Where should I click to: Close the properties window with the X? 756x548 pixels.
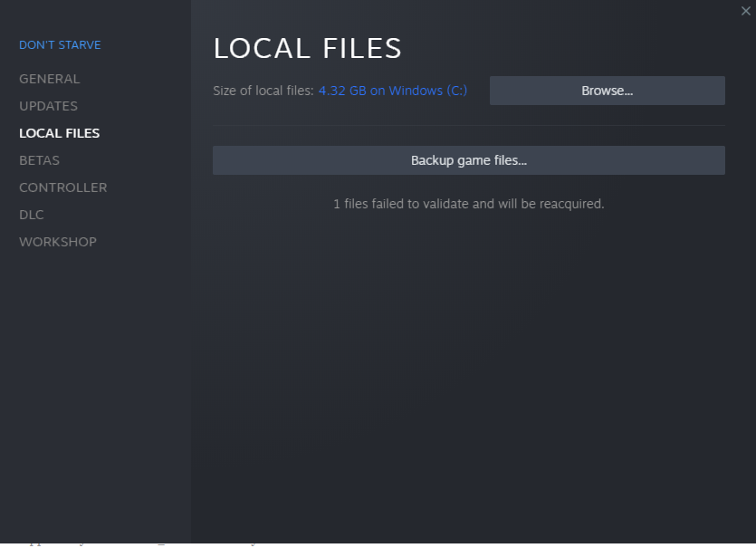[x=745, y=11]
